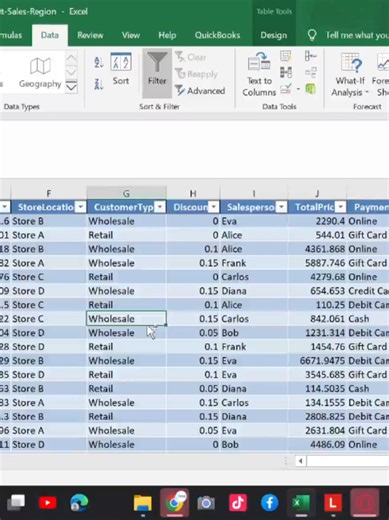Click the Retail cell in Store A row

click(126, 235)
